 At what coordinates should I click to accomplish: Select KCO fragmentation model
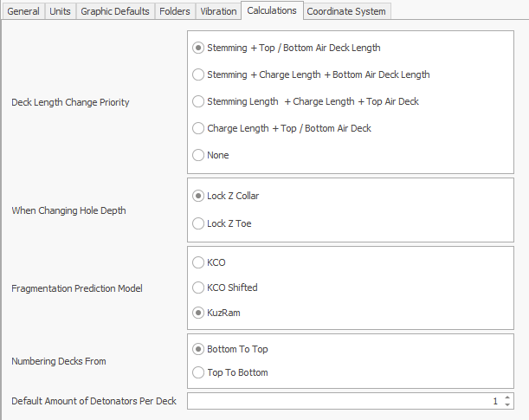pyautogui.click(x=199, y=262)
